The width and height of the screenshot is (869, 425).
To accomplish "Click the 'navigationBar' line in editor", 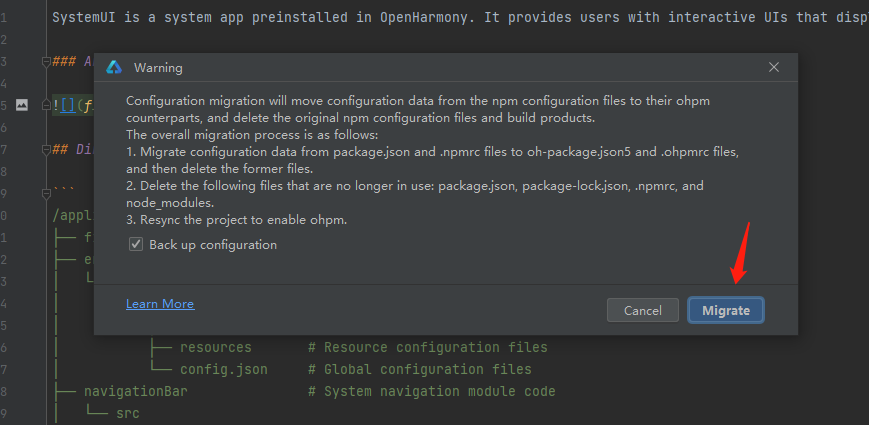I will click(x=136, y=391).
